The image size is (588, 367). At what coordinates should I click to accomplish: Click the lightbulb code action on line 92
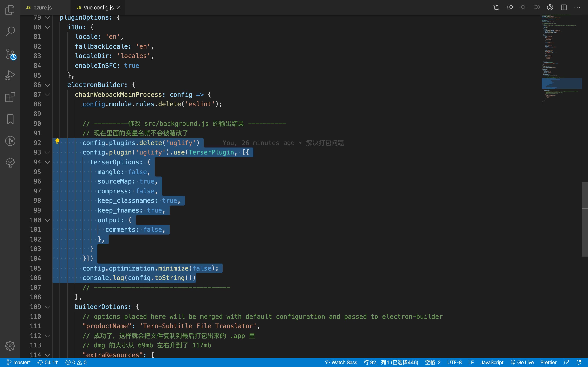pyautogui.click(x=57, y=141)
